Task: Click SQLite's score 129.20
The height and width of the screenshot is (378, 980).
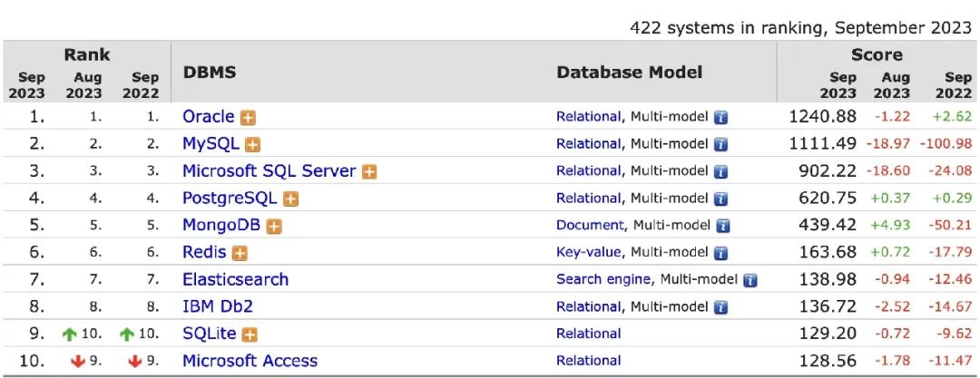Action: pyautogui.click(x=828, y=334)
